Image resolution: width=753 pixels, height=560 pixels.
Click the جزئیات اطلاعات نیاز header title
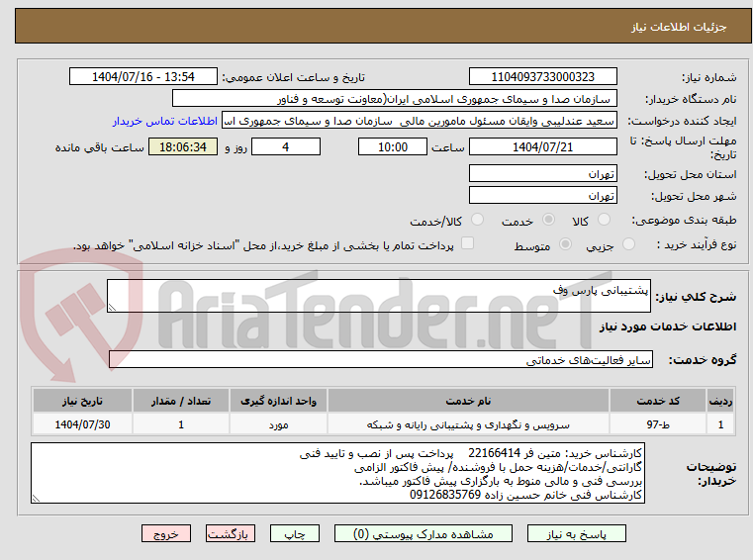coord(679,27)
